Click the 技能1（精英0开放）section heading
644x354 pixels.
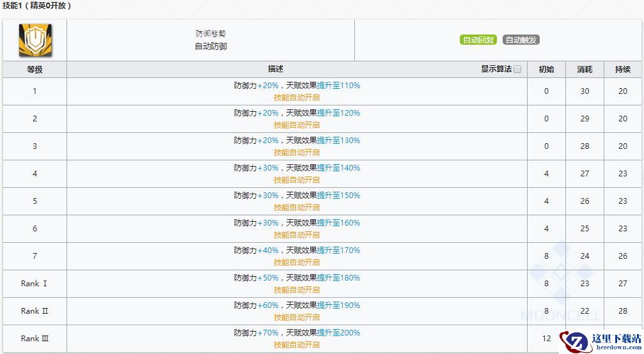click(x=37, y=6)
